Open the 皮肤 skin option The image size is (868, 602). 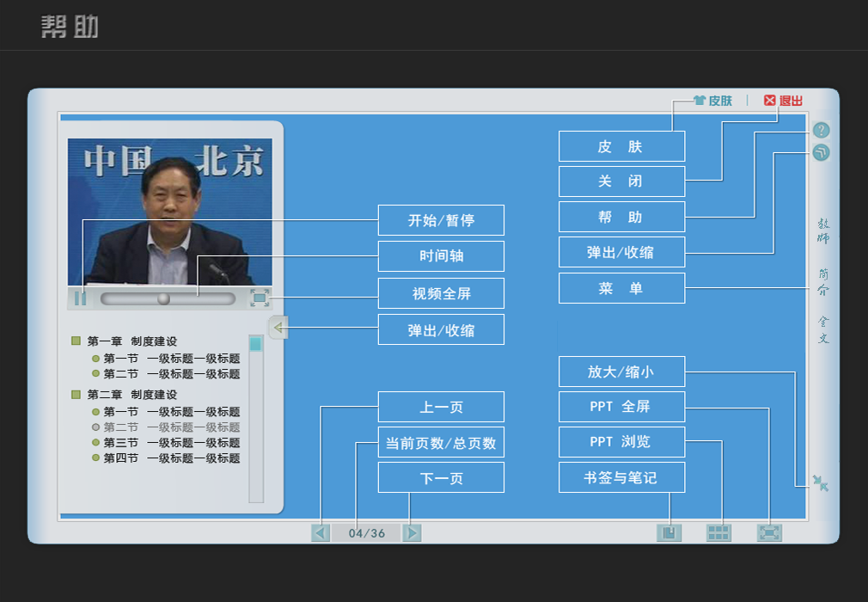pyautogui.click(x=712, y=101)
